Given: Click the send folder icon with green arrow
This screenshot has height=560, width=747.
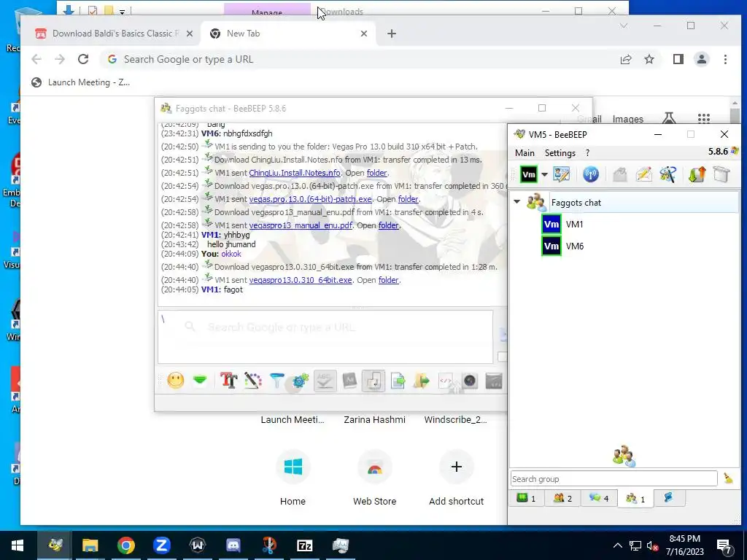Looking at the screenshot, I should (422, 381).
